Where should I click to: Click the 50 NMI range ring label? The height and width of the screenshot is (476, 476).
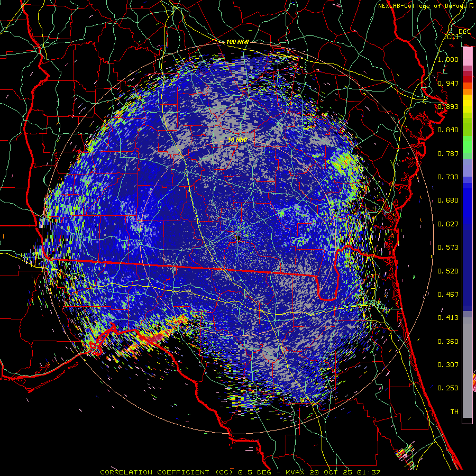click(x=237, y=140)
